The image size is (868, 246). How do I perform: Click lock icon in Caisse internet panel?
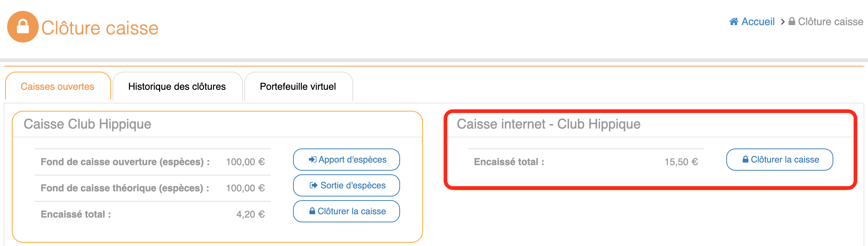click(x=745, y=160)
